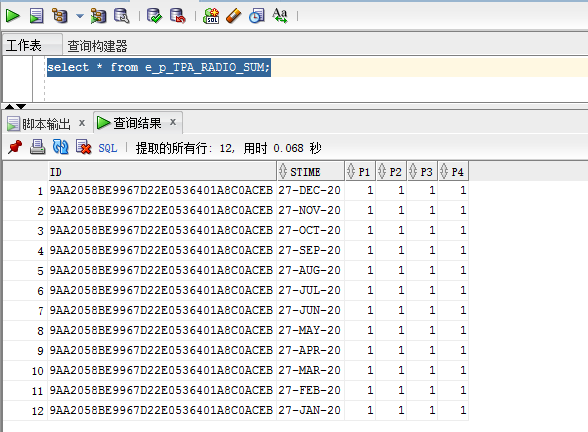Click the Rollback icon
Viewport: 588px width, 432px height.
coord(177,16)
